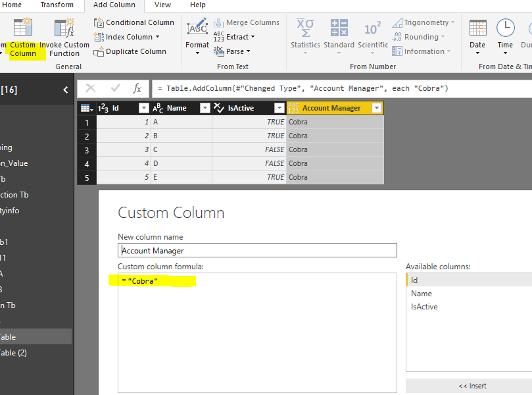The image size is (532, 395).
Task: Select the 'Table (2)' query
Action: pos(36,353)
